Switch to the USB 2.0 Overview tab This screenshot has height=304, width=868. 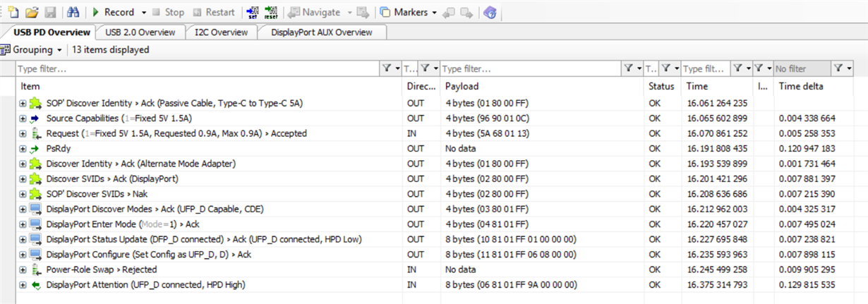tap(140, 32)
